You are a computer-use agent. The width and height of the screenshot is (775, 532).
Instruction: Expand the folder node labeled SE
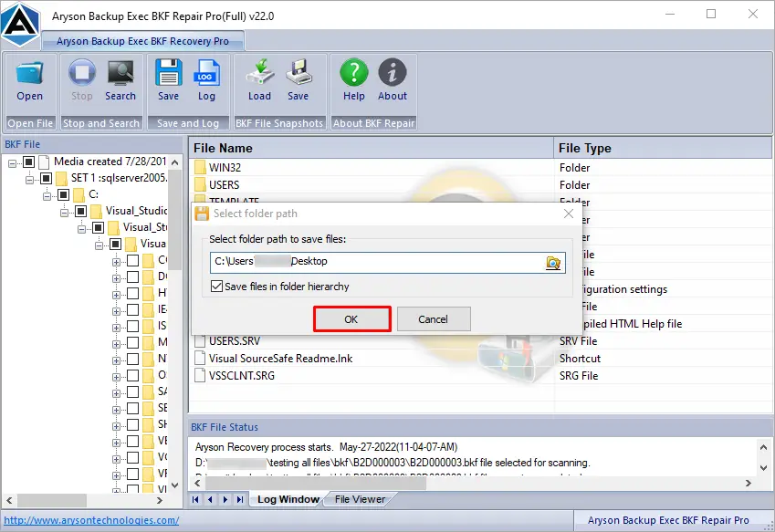click(x=116, y=410)
